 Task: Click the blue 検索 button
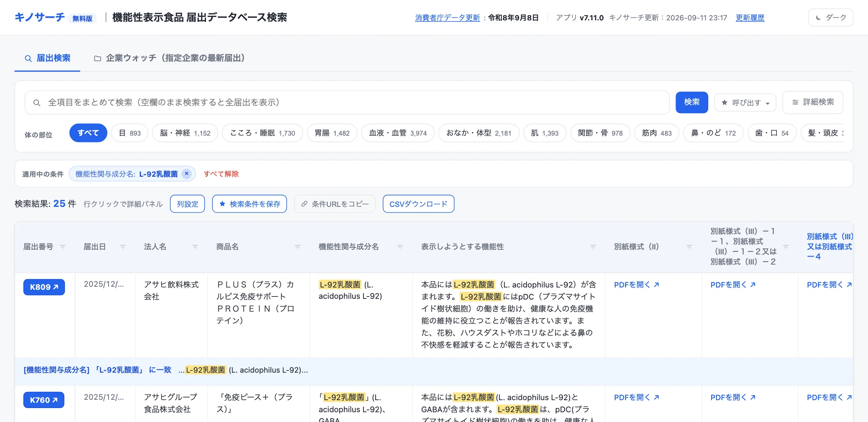692,102
